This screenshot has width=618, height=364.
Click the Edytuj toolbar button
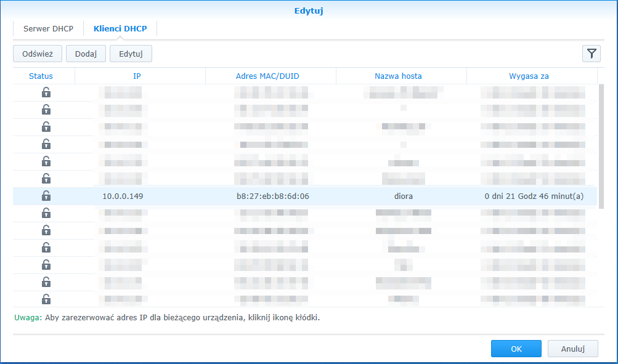click(x=131, y=54)
